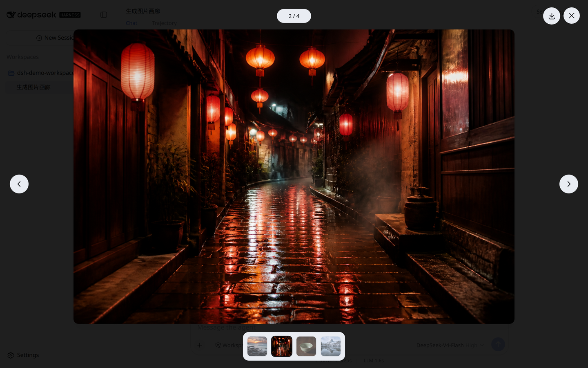
Task: Open the ceramic bowl thumbnail
Action: coord(306,346)
